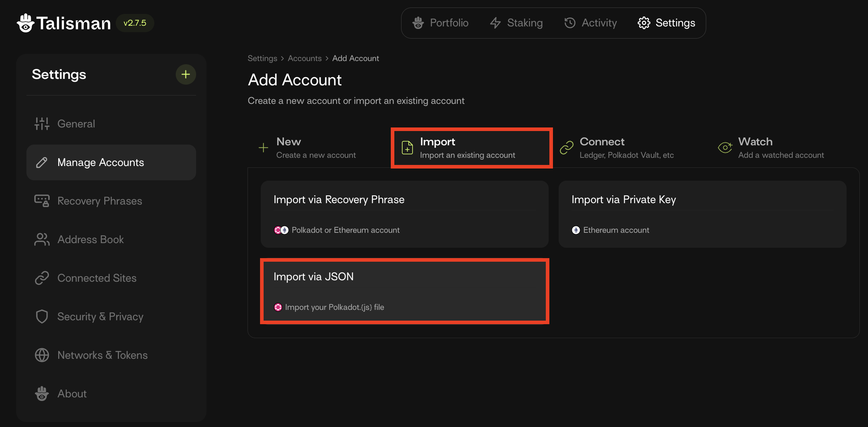Click the Recovery Phrases lock icon

point(42,201)
